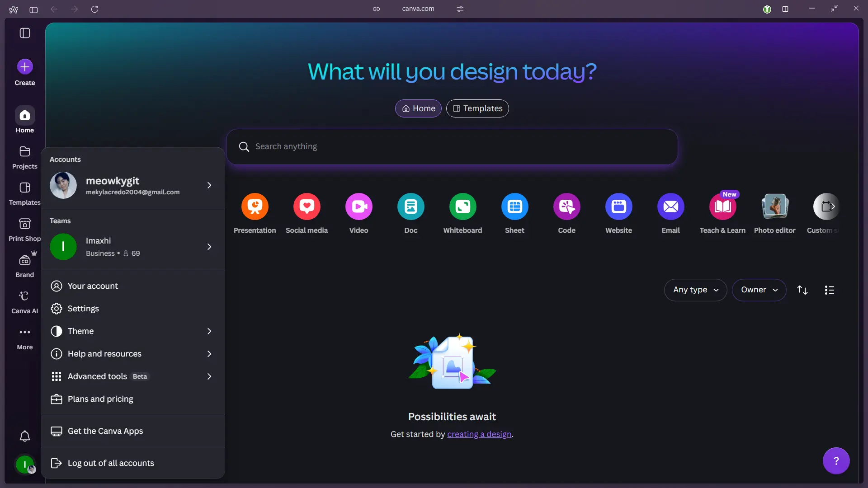
Task: Switch to the Home tab pill
Action: pos(418,108)
